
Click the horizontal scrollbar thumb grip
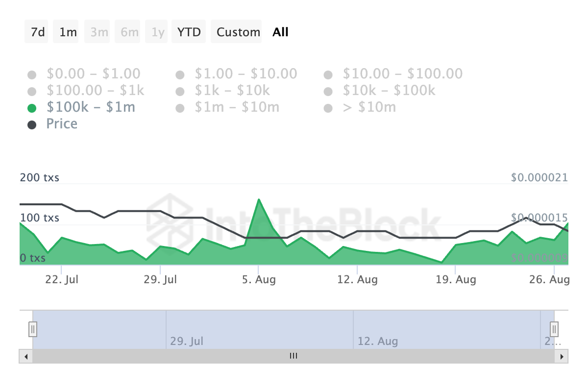(x=294, y=356)
